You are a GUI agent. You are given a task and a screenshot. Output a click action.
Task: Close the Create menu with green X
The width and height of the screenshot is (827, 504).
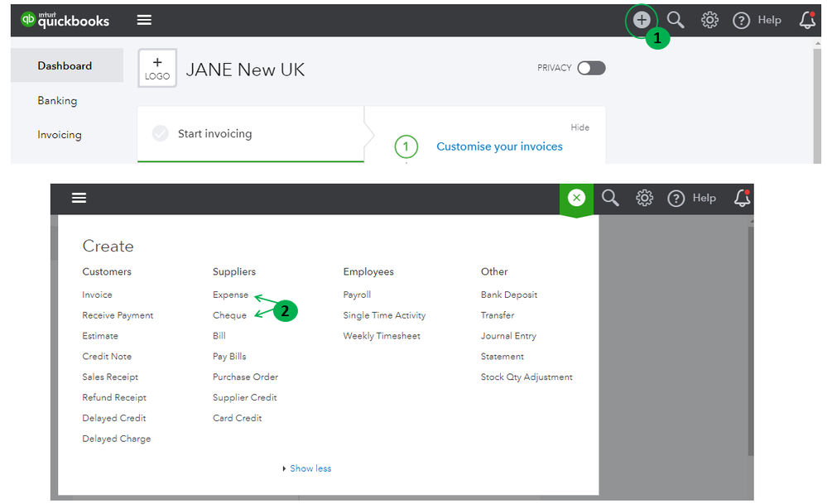tap(576, 198)
